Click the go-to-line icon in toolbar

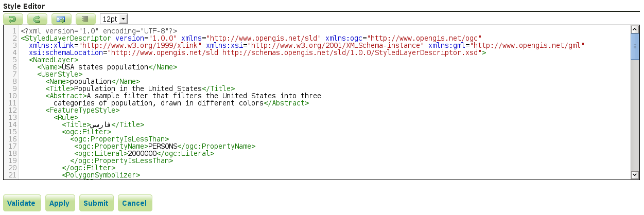[61, 19]
